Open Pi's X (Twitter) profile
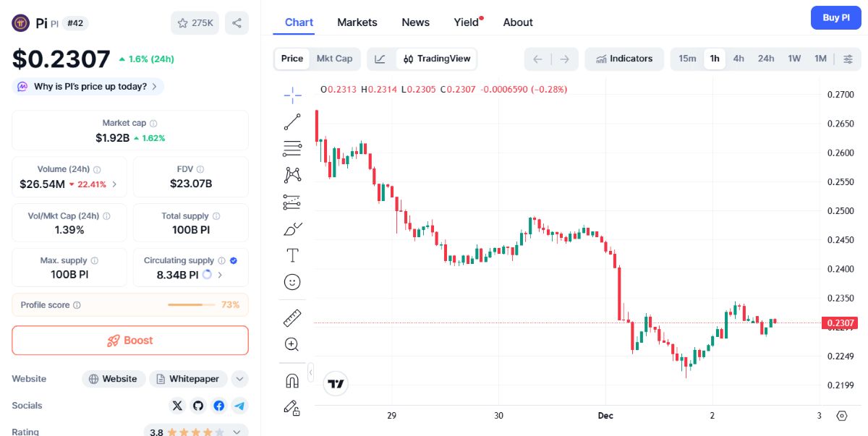The height and width of the screenshot is (436, 868). (177, 406)
